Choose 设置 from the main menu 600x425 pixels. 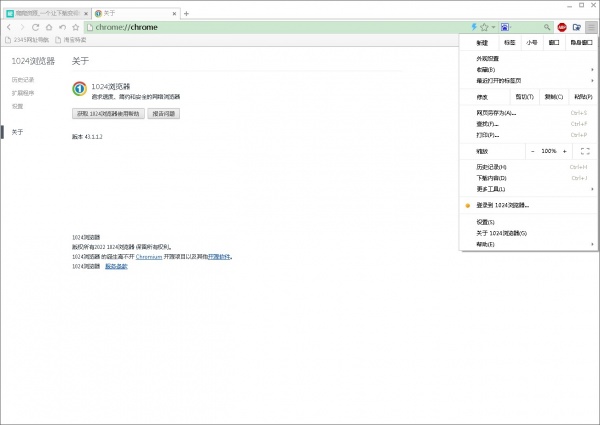pyautogui.click(x=486, y=221)
